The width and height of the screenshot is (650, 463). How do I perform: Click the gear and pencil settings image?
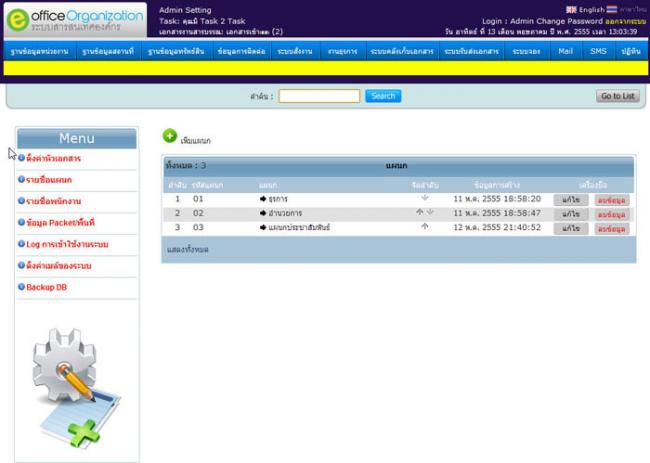(77, 388)
